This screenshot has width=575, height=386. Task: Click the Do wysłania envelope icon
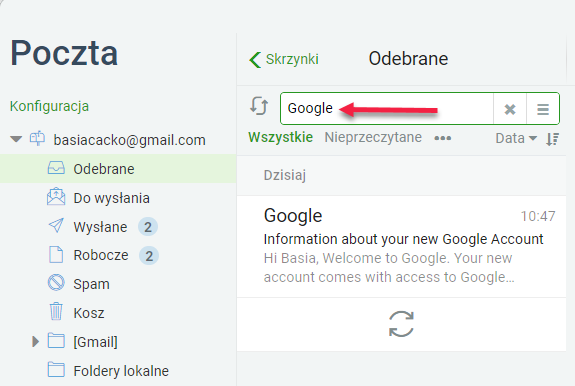(x=56, y=196)
